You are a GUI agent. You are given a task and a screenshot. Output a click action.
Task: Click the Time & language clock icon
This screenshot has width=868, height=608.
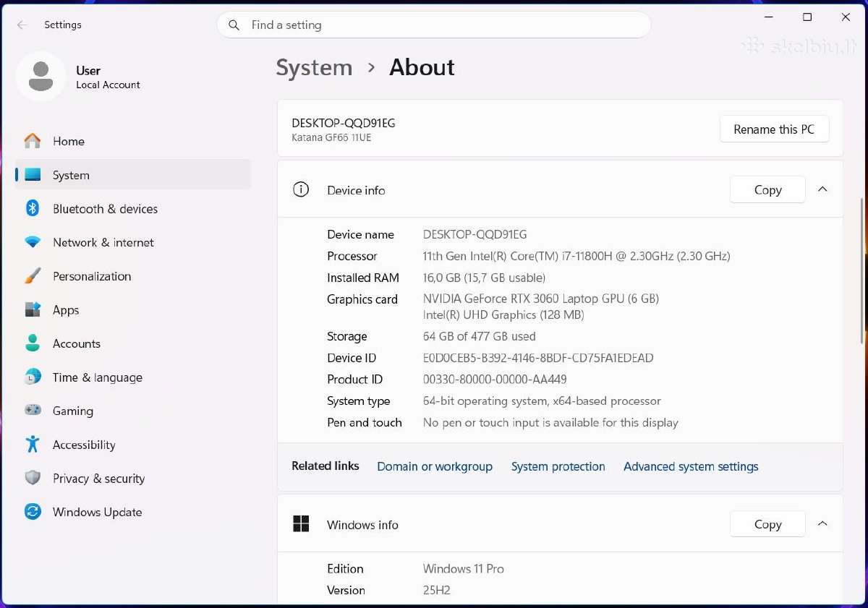coord(33,377)
